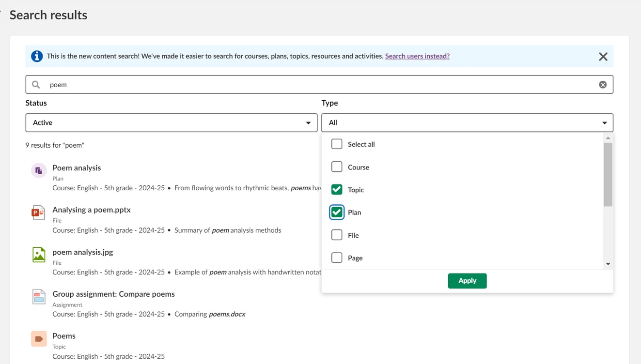Dismiss the new content search info banner
641x364 pixels.
pos(603,57)
